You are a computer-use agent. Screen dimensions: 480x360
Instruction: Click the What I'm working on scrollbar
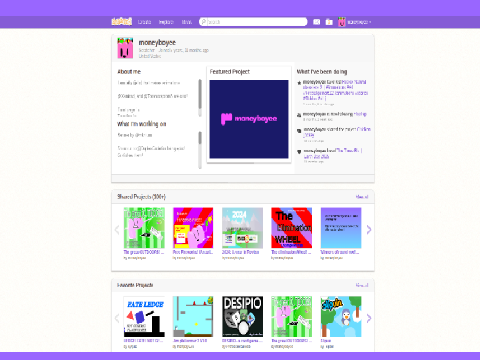click(200, 150)
